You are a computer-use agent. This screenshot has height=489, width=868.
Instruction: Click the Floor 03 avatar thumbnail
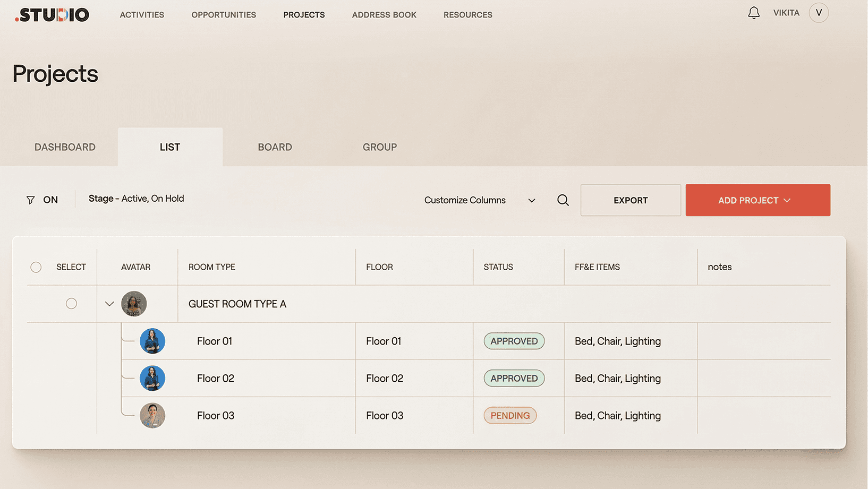[x=152, y=415]
